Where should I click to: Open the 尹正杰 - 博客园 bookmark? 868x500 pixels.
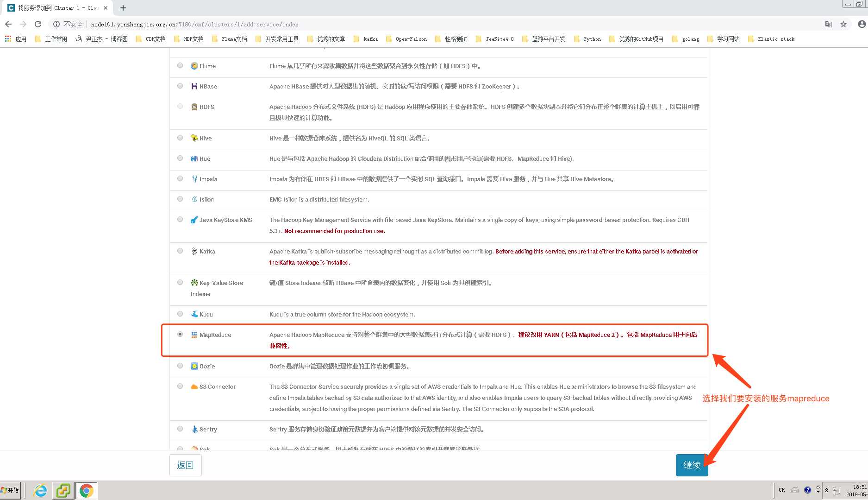tap(102, 39)
